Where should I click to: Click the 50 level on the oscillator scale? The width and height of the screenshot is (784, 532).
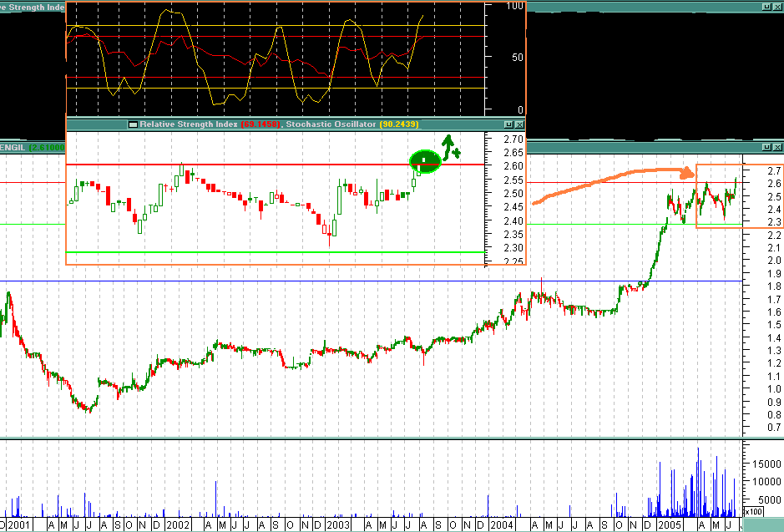[x=518, y=58]
